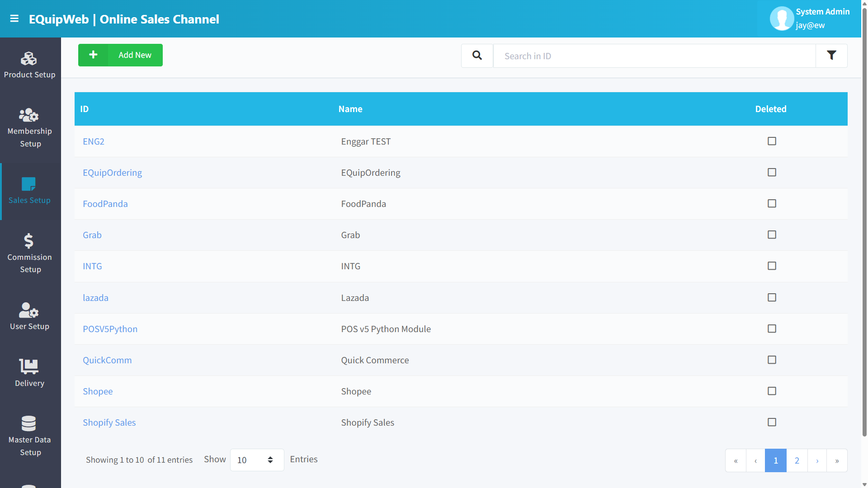Image resolution: width=868 pixels, height=488 pixels.
Task: Open Membership Setup in sidebar
Action: pos(30,128)
